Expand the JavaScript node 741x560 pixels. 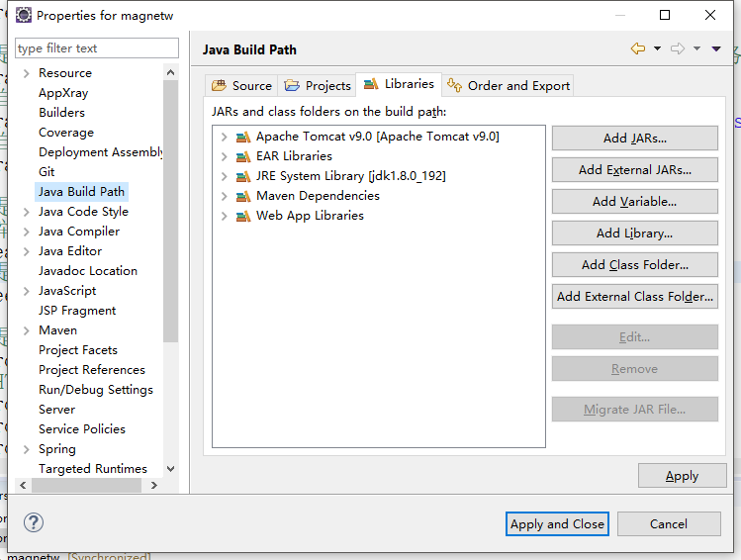point(27,291)
